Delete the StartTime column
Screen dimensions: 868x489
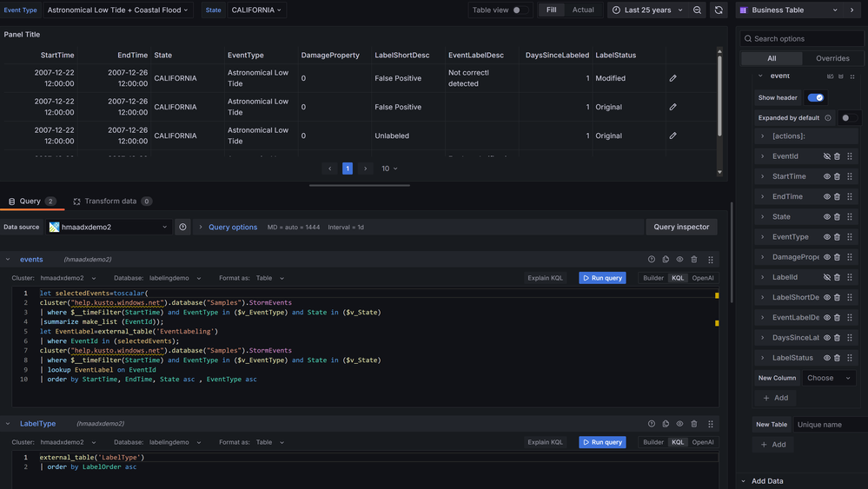[x=837, y=176]
